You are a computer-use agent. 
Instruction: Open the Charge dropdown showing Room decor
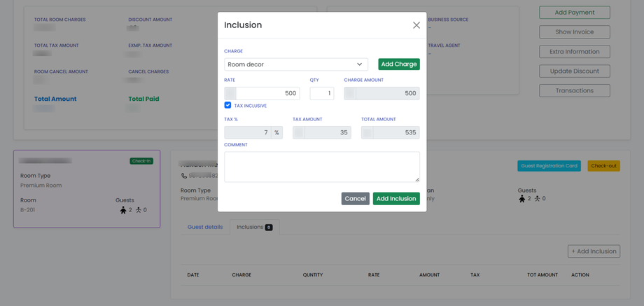(x=295, y=64)
